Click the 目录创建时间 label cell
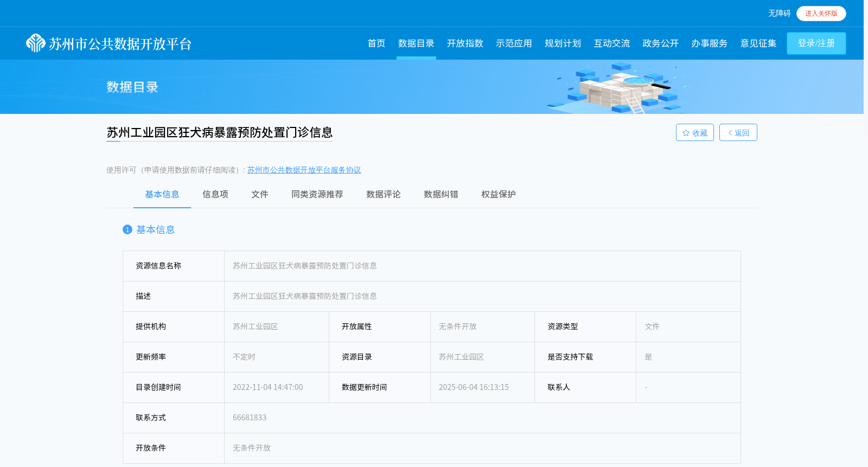Screen dimensions: 868x467 click(x=174, y=387)
